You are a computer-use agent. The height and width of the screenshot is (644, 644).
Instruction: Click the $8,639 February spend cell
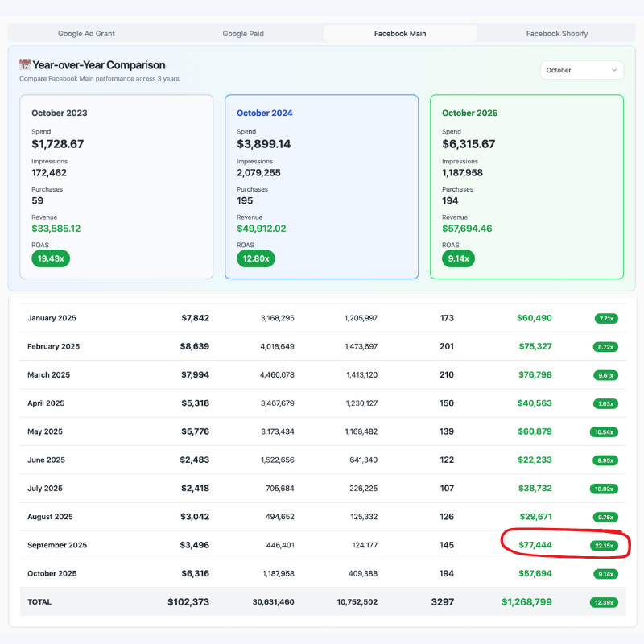pyautogui.click(x=195, y=346)
